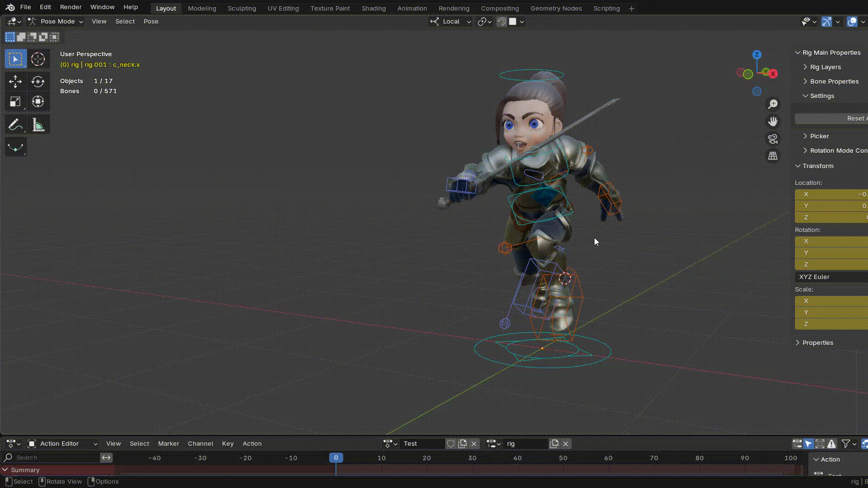
Task: Select the Scale tool
Action: pos(15,102)
